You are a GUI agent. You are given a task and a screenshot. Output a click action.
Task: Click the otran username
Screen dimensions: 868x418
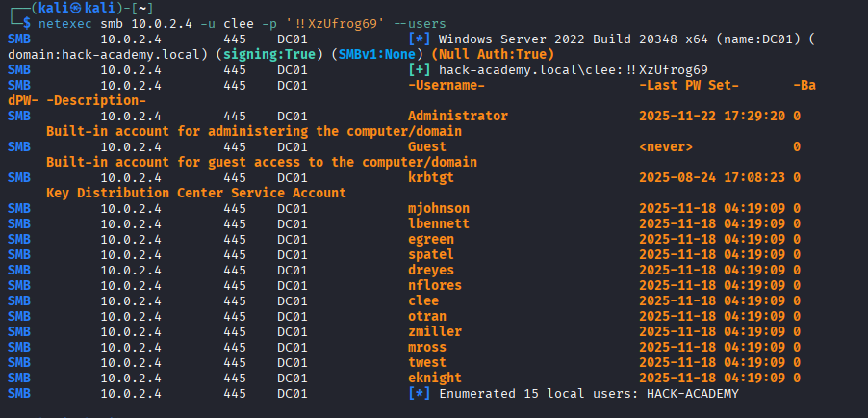[x=427, y=316]
